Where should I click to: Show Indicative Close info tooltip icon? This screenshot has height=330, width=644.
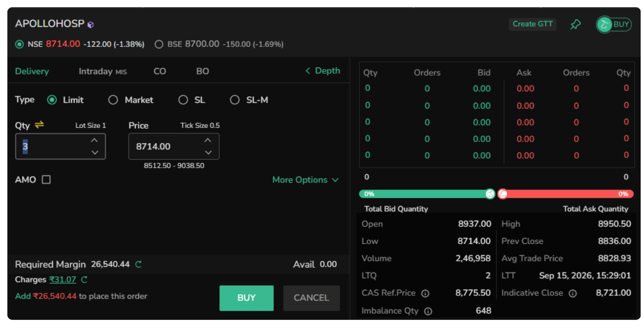coord(573,293)
